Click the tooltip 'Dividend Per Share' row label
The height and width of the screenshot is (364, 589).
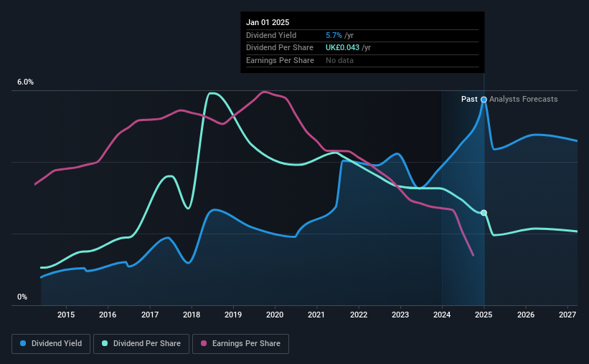[x=280, y=48]
